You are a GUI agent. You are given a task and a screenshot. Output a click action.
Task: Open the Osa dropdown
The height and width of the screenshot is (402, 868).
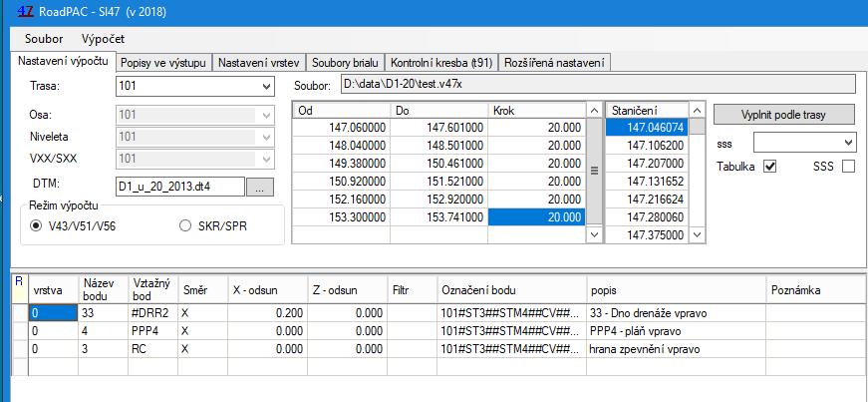tap(266, 116)
